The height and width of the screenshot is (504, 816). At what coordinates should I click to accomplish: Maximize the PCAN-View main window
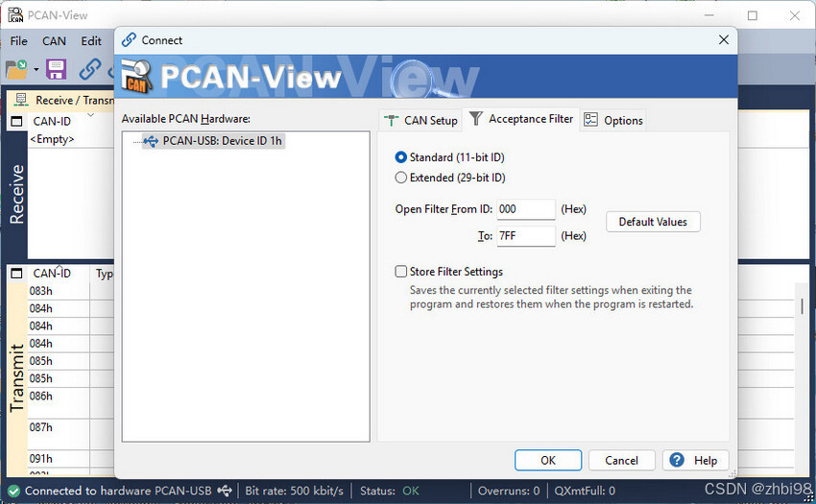753,15
